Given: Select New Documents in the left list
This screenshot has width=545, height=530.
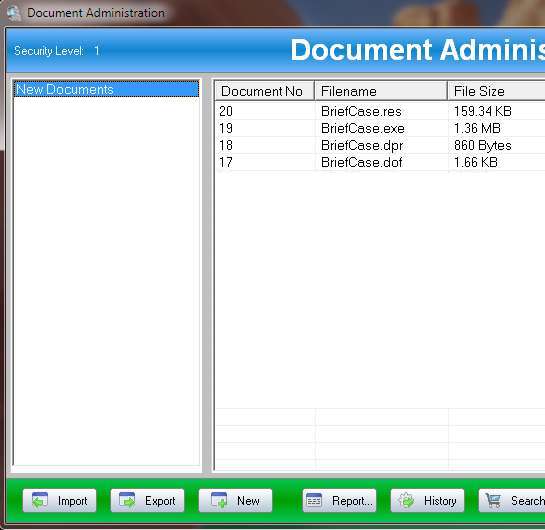Looking at the screenshot, I should [x=106, y=89].
